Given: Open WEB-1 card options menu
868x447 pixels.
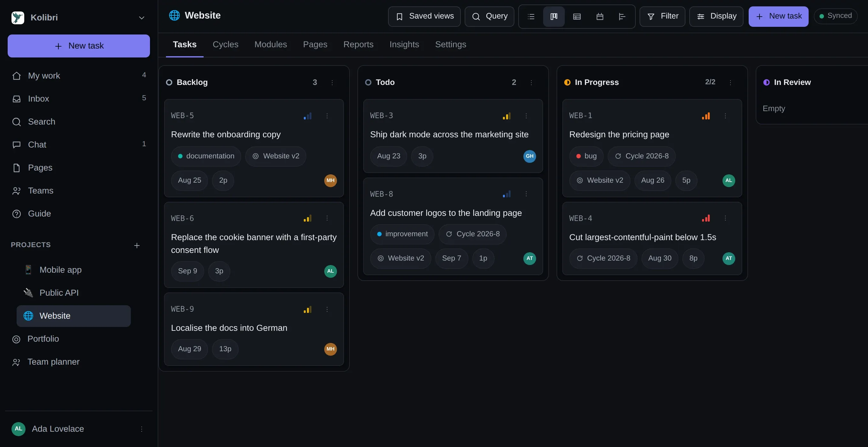Looking at the screenshot, I should (725, 116).
